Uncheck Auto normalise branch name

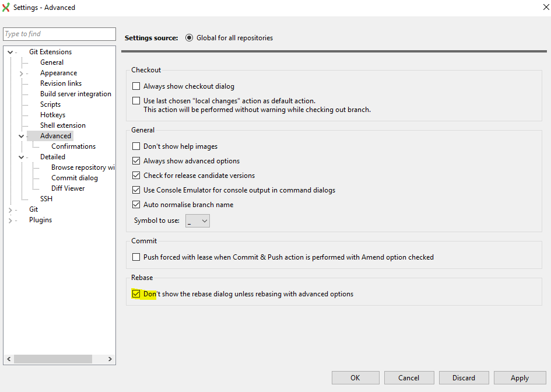click(x=136, y=204)
